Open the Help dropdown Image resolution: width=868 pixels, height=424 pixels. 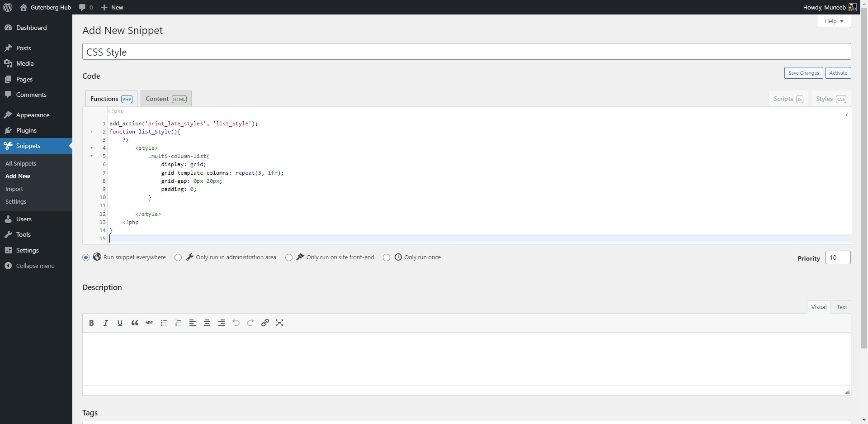[x=833, y=21]
